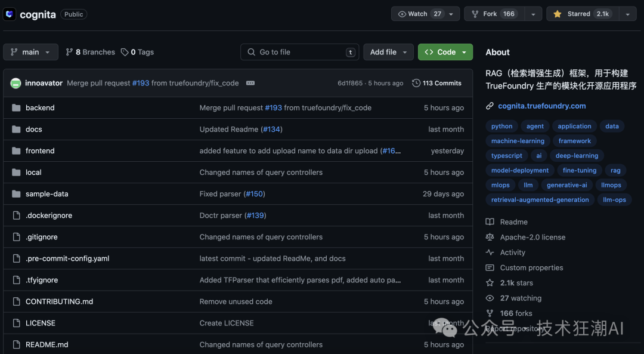Open the Apache-2.0 license link

532,237
